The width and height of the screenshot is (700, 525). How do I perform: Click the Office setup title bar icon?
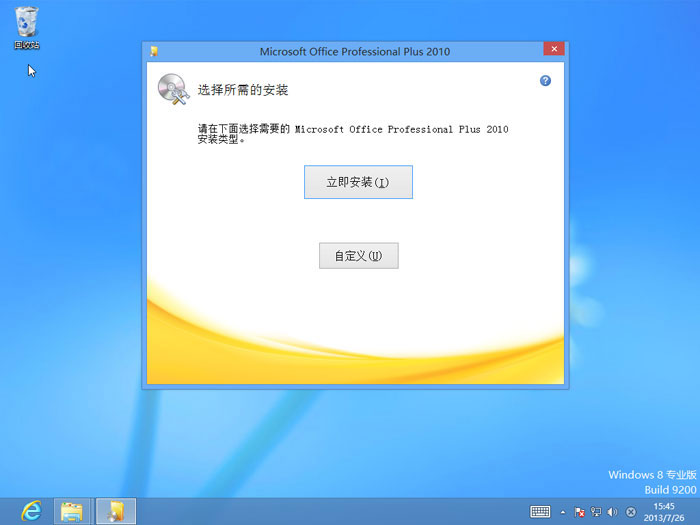point(153,51)
